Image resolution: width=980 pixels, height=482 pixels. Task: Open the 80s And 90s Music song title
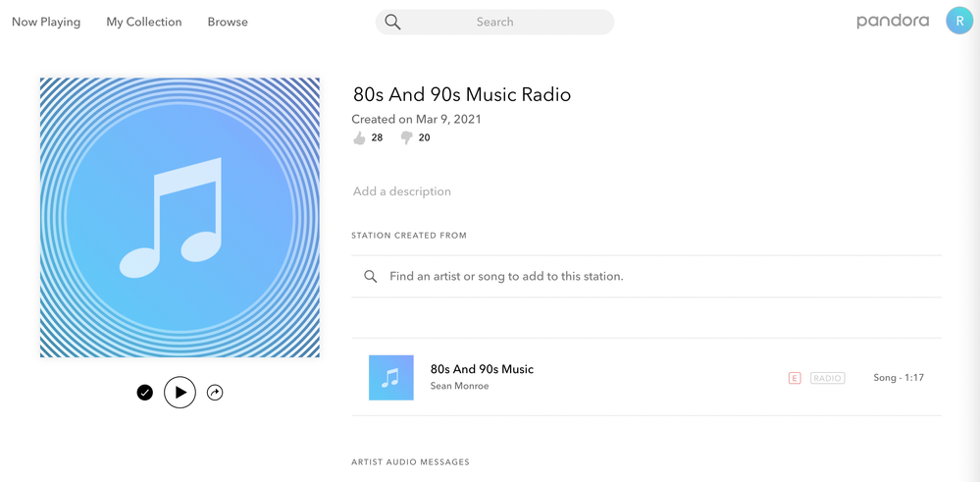(482, 369)
